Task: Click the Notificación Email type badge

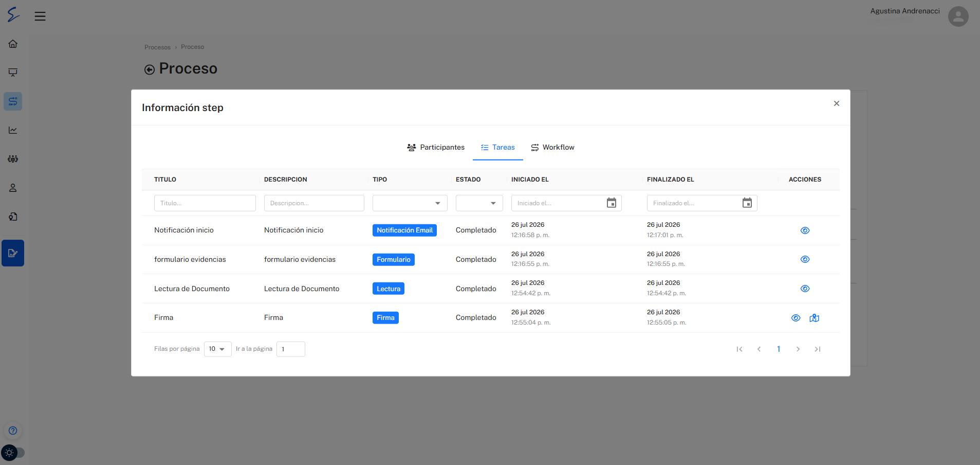Action: 404,230
